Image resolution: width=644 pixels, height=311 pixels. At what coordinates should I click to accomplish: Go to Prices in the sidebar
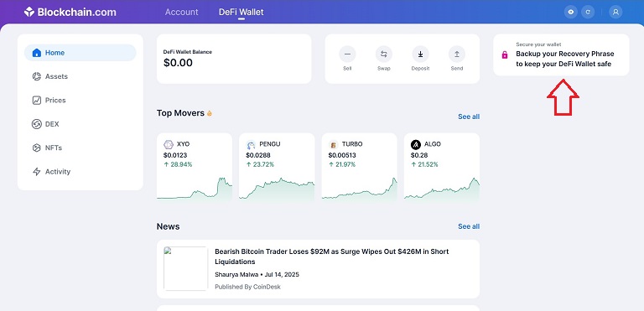point(80,101)
